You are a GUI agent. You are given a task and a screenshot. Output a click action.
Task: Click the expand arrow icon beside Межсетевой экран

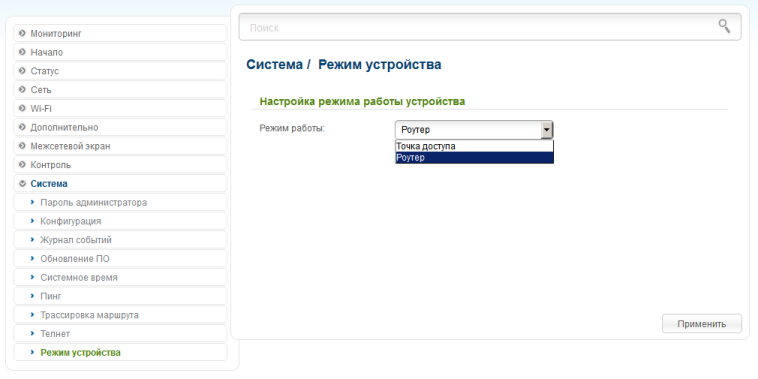[x=22, y=146]
